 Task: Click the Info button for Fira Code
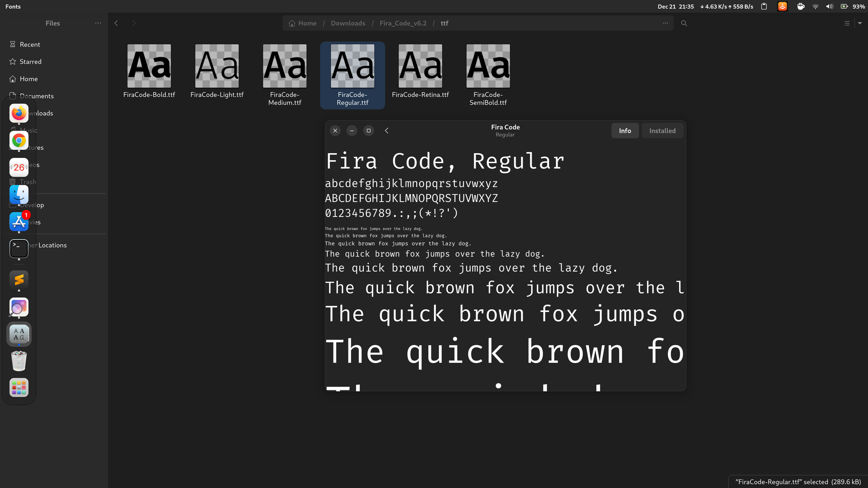pos(625,131)
